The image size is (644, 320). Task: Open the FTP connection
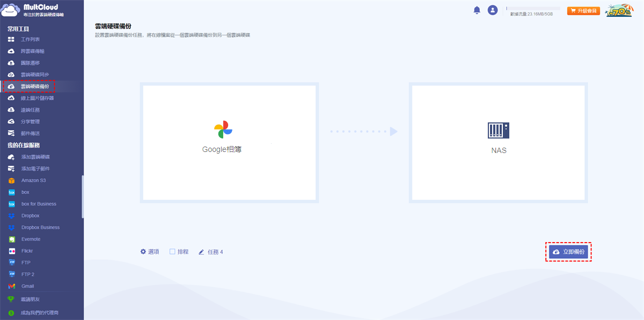(19, 263)
